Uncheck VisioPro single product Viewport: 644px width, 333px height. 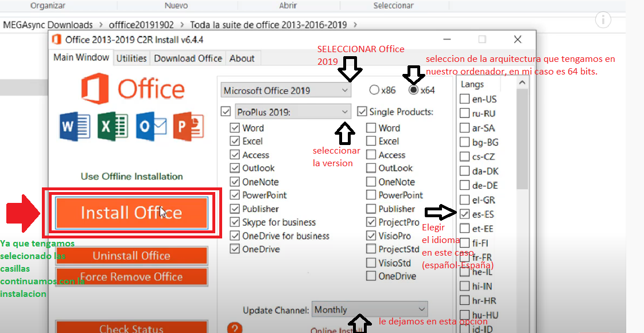tap(371, 236)
